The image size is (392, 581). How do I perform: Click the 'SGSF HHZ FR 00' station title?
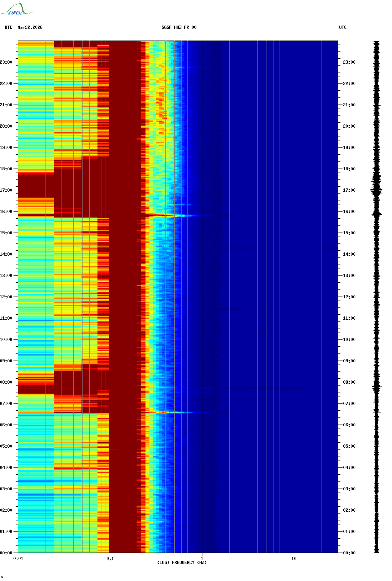coord(179,27)
